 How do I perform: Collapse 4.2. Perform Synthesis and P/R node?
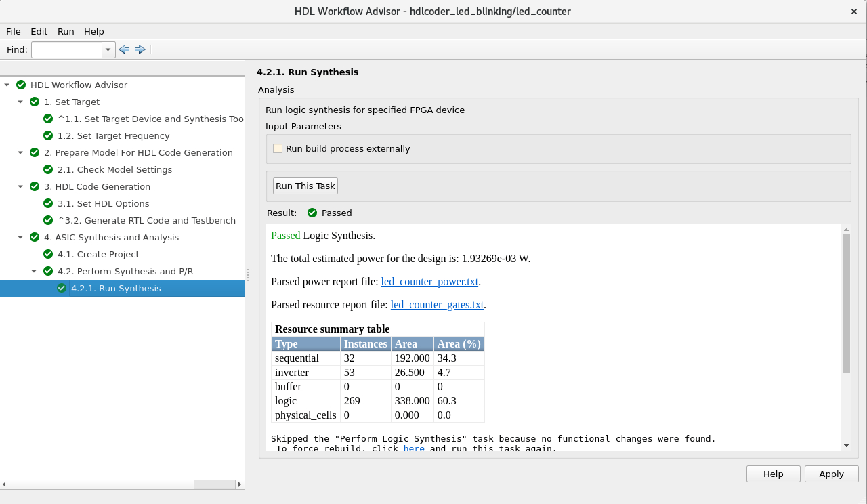[x=34, y=271]
